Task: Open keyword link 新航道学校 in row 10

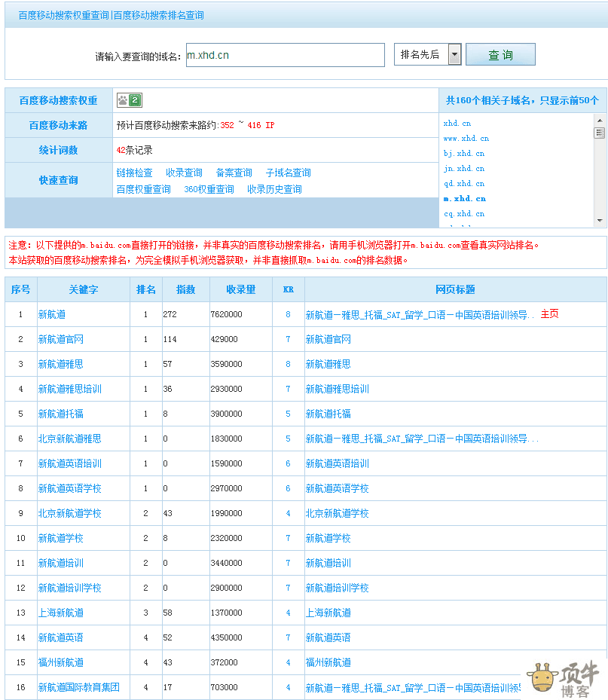Action: pyautogui.click(x=61, y=539)
